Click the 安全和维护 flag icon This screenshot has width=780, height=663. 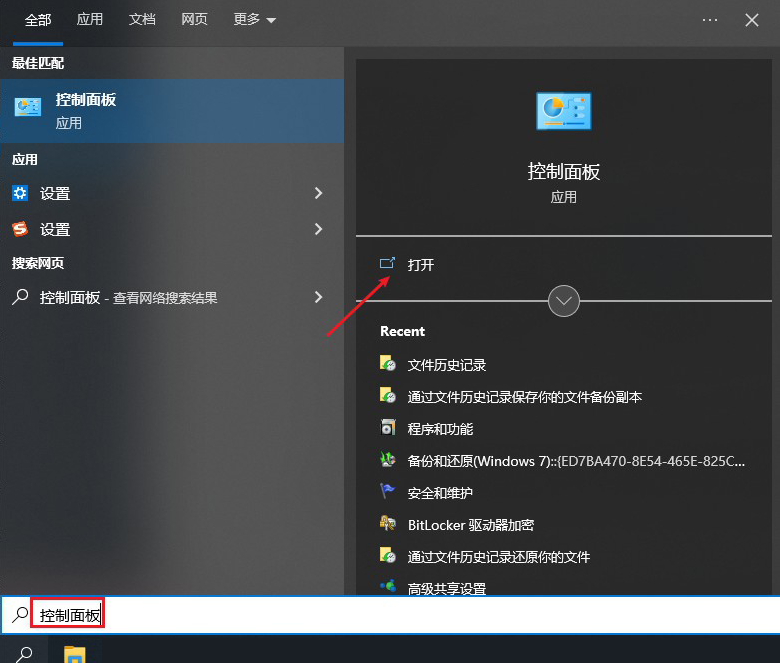(x=388, y=491)
